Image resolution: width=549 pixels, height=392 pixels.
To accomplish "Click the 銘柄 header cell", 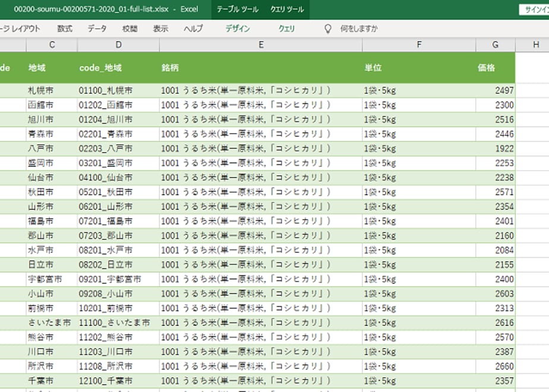I will (261, 68).
